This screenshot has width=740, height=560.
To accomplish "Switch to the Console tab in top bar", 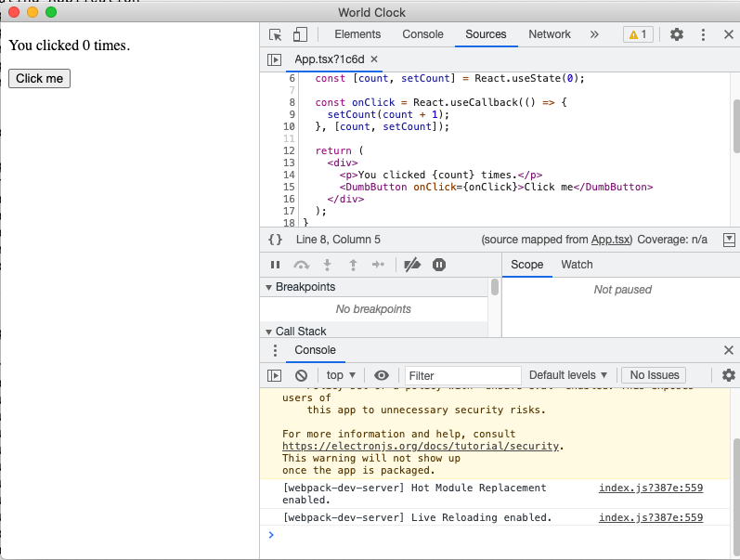I will click(x=422, y=34).
